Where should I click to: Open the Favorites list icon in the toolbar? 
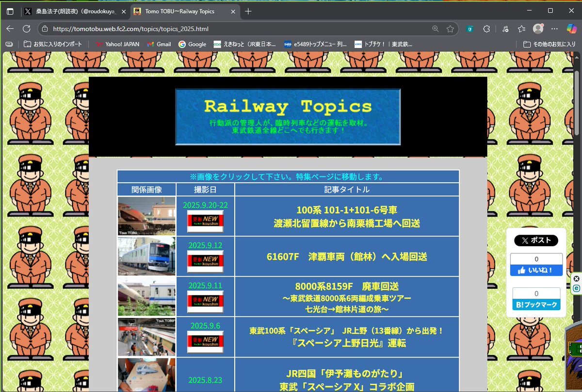[x=521, y=29]
